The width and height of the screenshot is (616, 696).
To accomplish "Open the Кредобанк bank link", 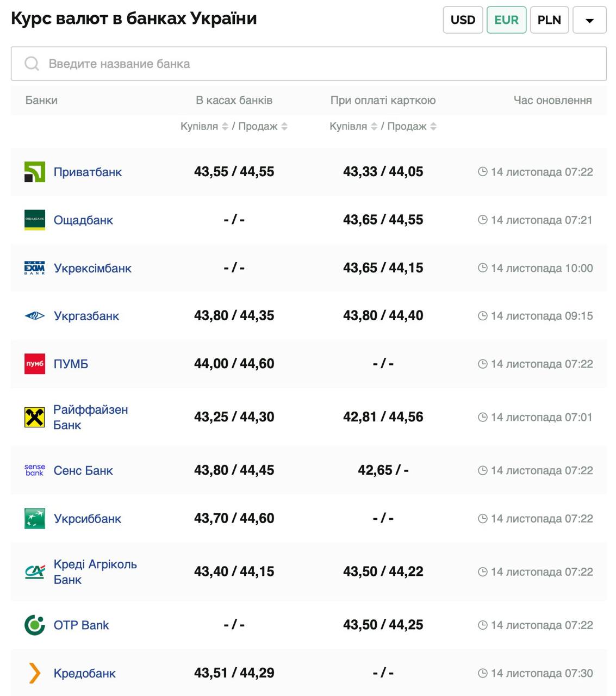I will [84, 673].
